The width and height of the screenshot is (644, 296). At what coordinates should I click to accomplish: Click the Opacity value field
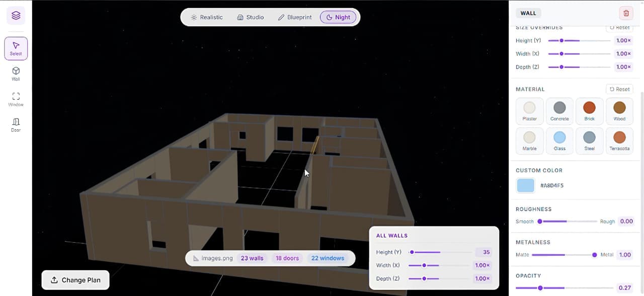624,288
